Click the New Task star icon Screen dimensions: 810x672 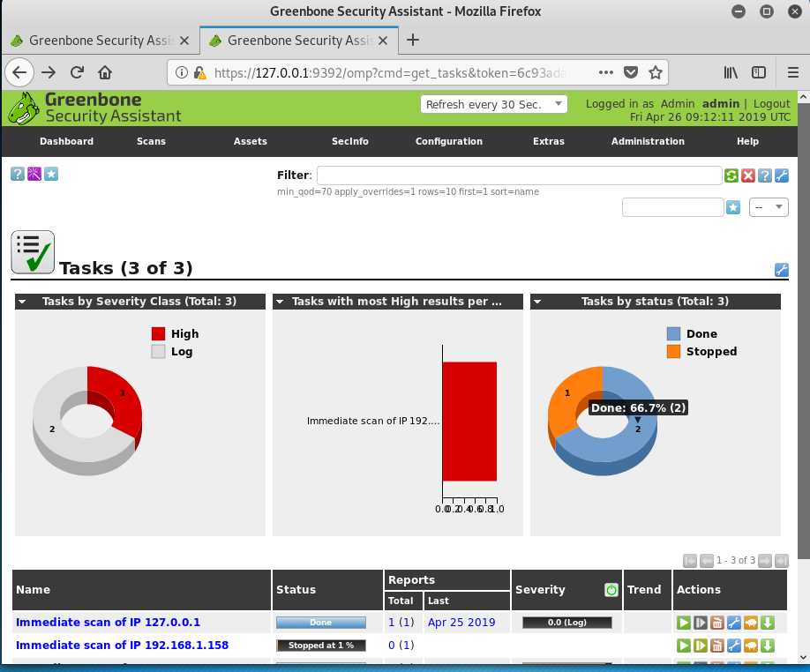(50, 174)
